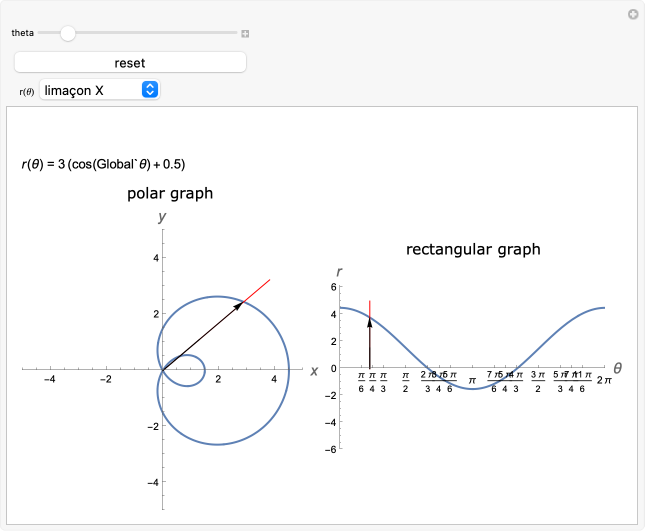This screenshot has width=645, height=532.
Task: Click the x axis label on polar graph
Action: (314, 370)
